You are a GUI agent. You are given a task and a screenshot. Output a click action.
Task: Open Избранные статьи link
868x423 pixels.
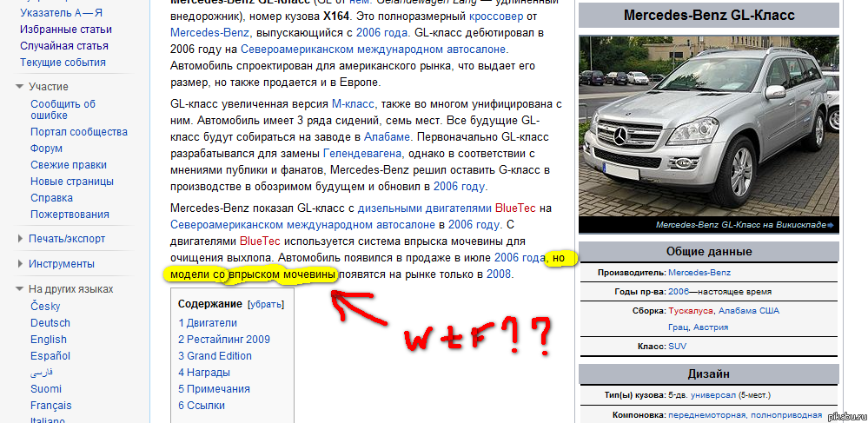click(66, 29)
